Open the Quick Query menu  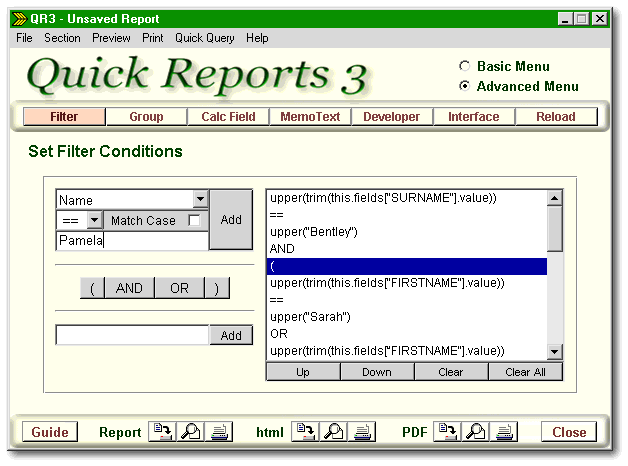205,38
